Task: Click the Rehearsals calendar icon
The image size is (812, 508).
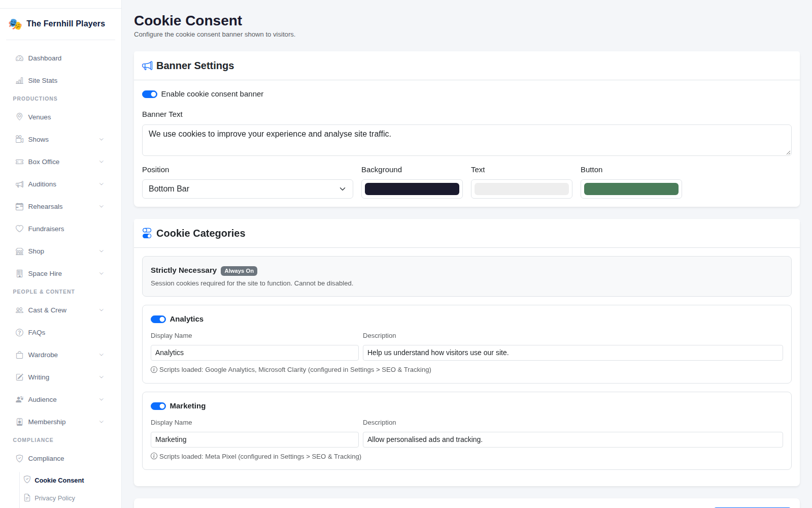Action: point(19,207)
